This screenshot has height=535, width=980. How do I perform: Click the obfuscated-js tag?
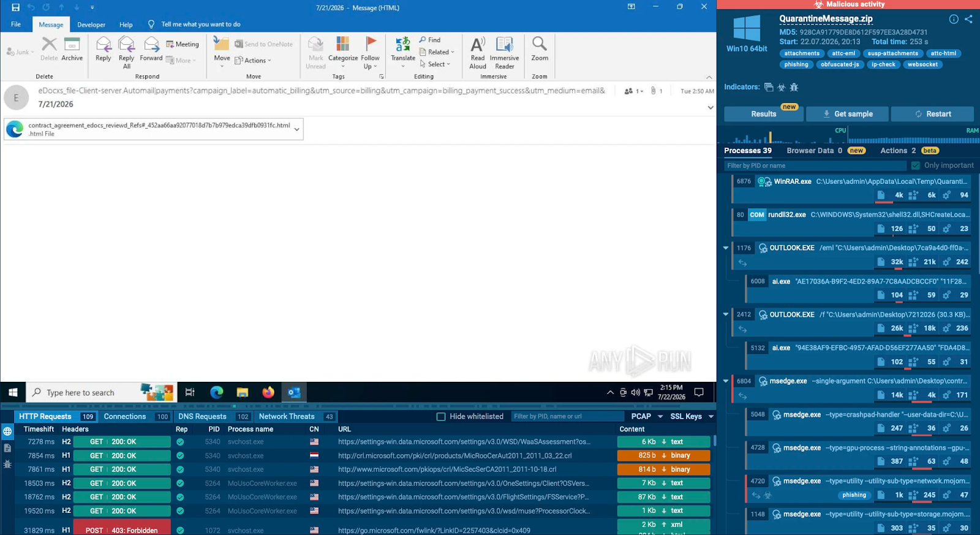[840, 64]
